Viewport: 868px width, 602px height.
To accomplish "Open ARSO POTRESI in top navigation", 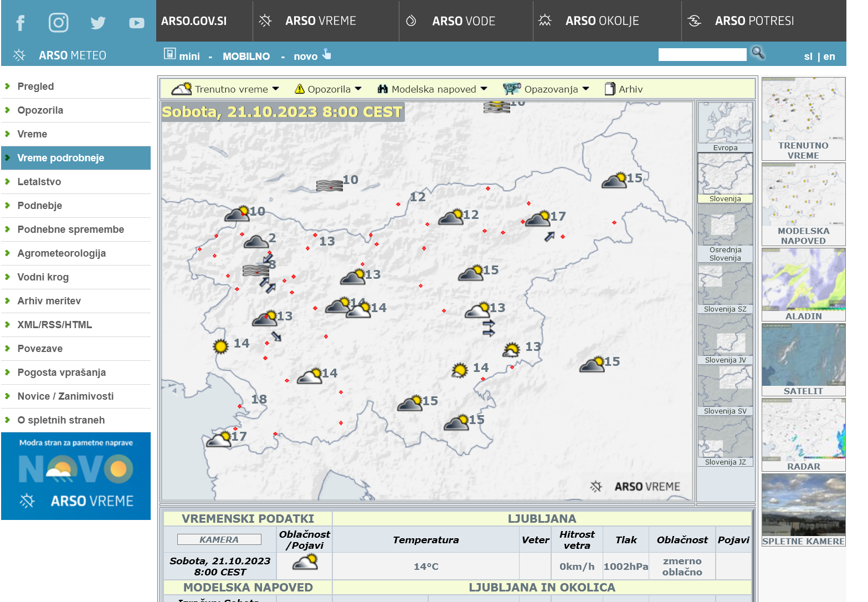I will (x=754, y=21).
